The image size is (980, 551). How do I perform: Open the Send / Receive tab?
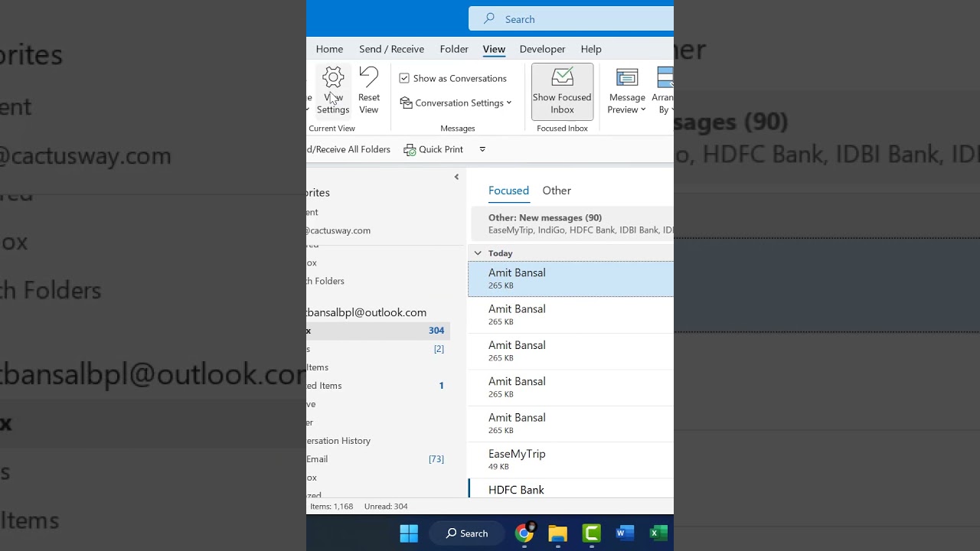391,49
